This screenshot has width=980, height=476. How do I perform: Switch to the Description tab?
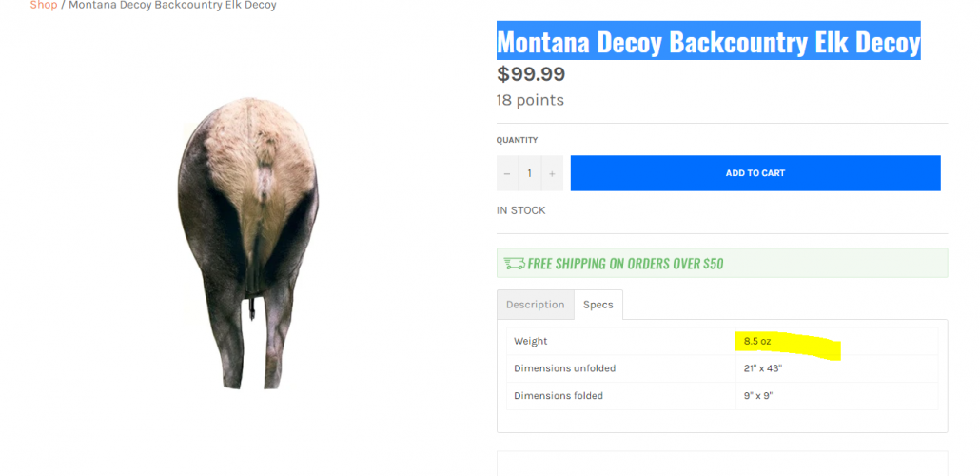click(x=535, y=305)
